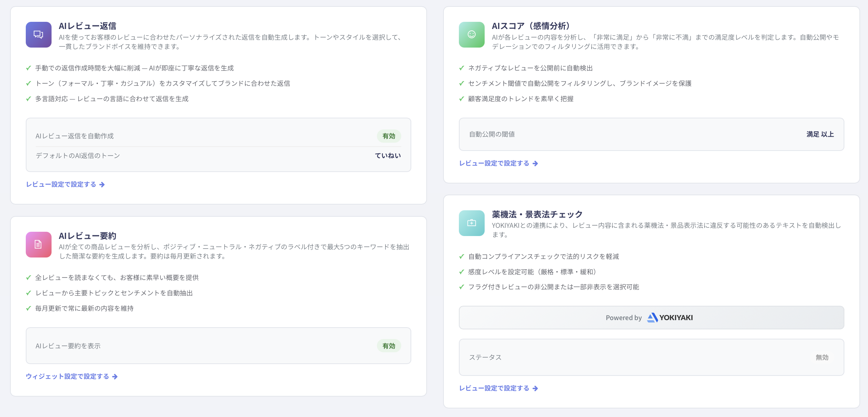Click the 自動公開の閾値 settings row

click(x=492, y=134)
